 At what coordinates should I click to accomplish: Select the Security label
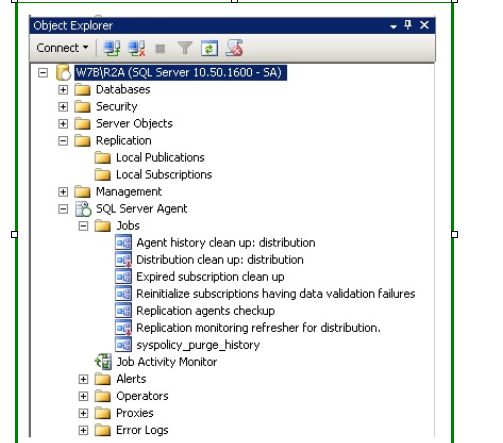click(117, 107)
